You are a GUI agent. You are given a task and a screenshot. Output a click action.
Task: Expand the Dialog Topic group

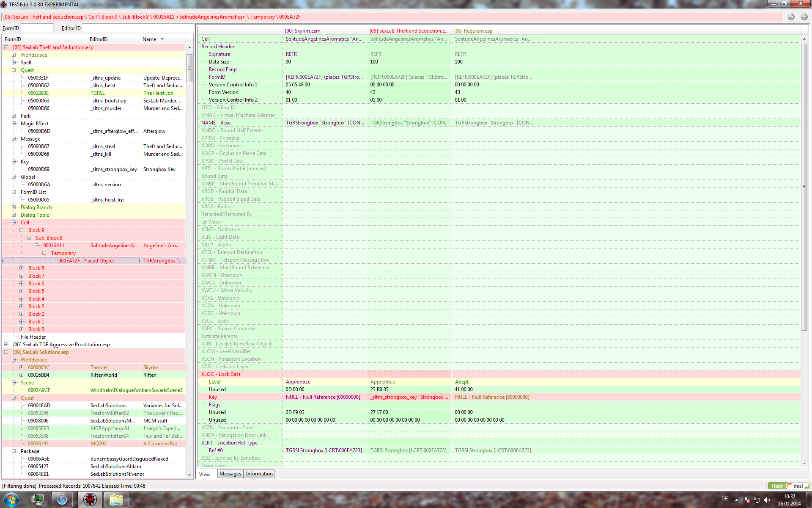pos(14,215)
